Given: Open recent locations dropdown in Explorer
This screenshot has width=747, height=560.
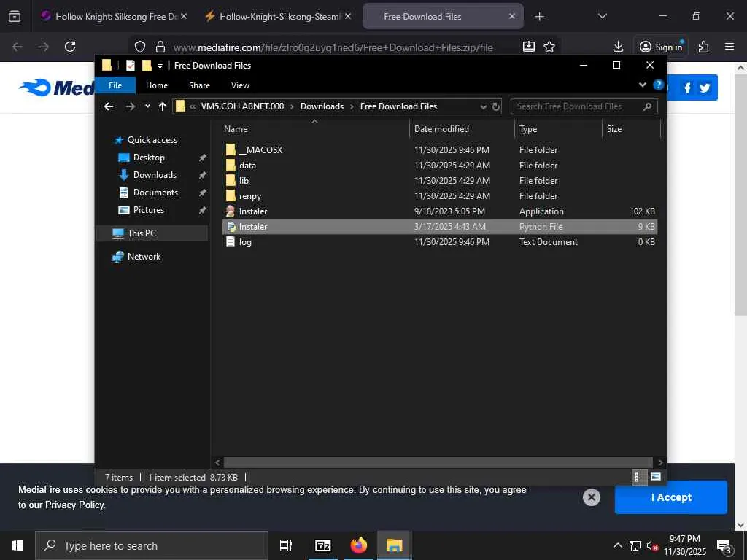Looking at the screenshot, I should pyautogui.click(x=147, y=106).
